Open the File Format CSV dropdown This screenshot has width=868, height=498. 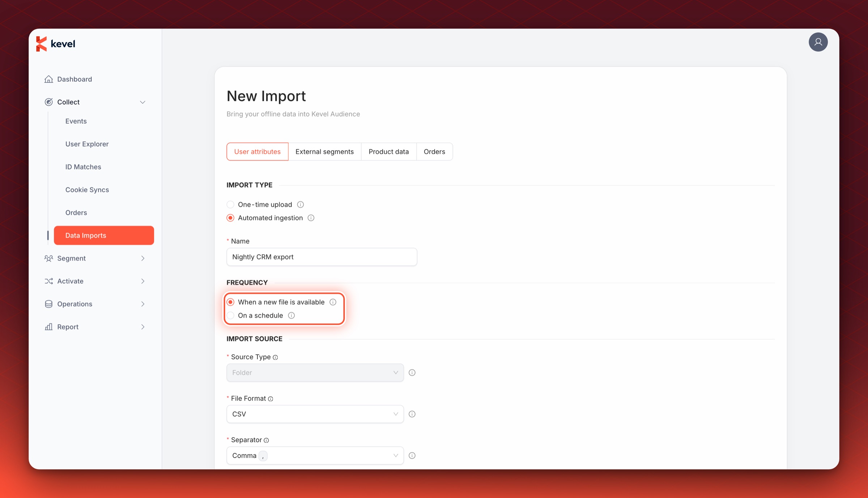coord(315,414)
